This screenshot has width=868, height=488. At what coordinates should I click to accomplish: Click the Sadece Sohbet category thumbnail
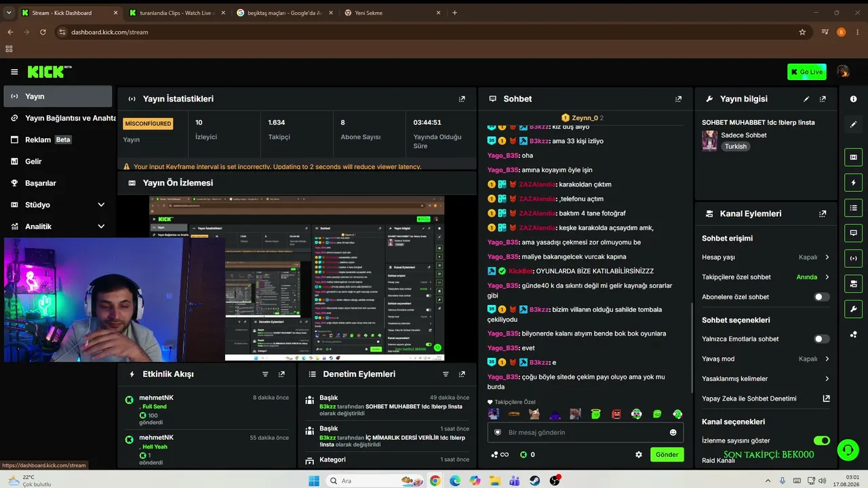click(x=709, y=140)
